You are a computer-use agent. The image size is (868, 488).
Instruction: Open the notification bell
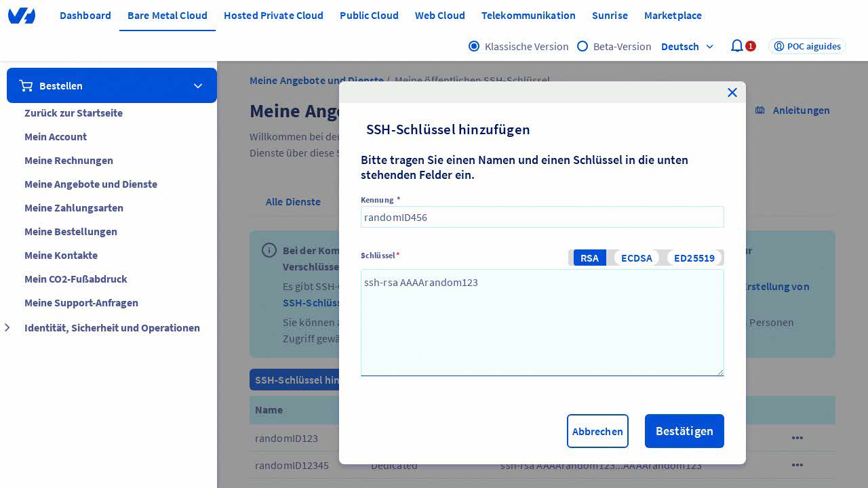click(737, 46)
